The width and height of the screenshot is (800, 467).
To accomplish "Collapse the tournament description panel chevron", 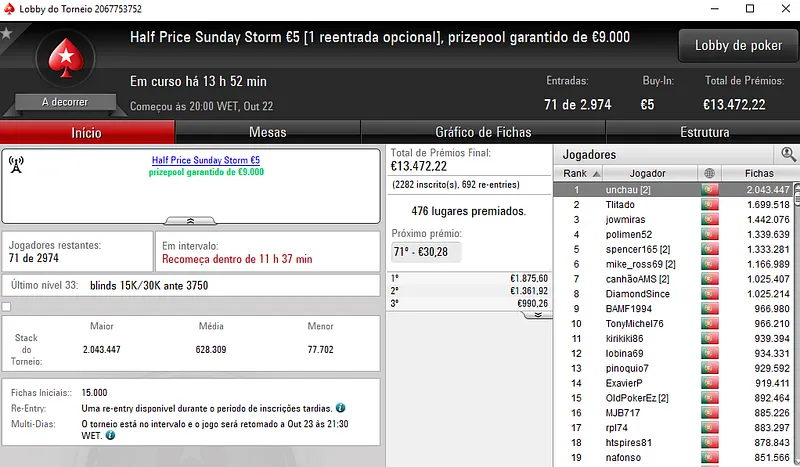I will pos(192,220).
